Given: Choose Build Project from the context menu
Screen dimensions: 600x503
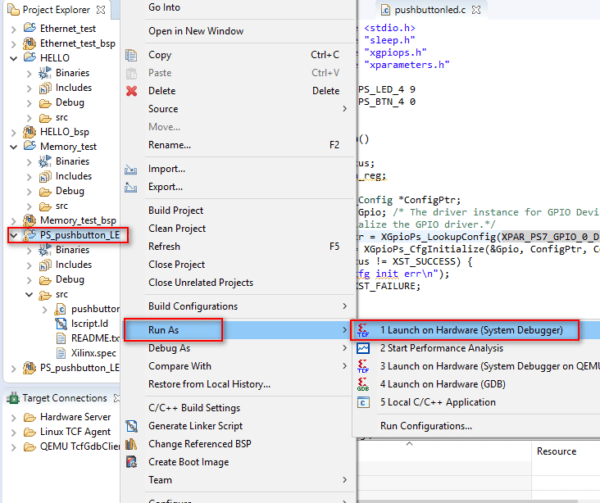Looking at the screenshot, I should point(176,210).
